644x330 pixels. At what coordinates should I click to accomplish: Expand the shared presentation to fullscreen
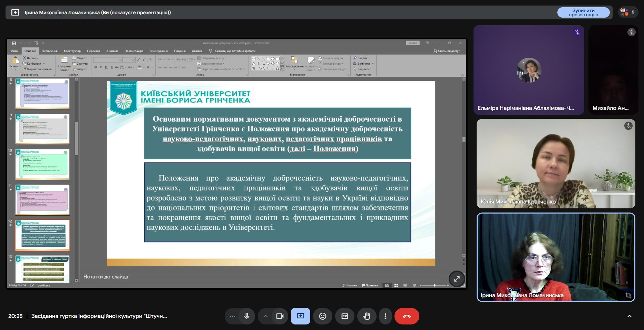(x=457, y=279)
